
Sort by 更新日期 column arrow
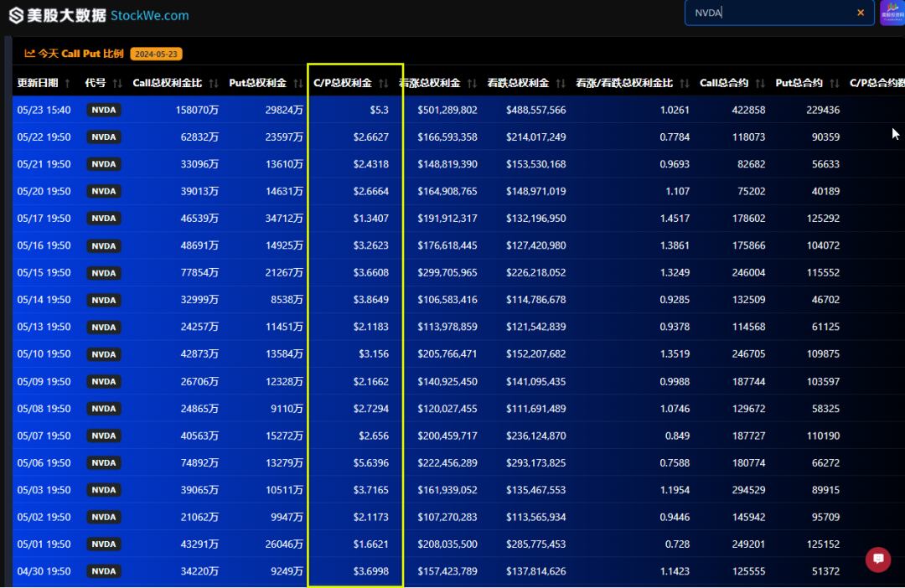point(68,83)
